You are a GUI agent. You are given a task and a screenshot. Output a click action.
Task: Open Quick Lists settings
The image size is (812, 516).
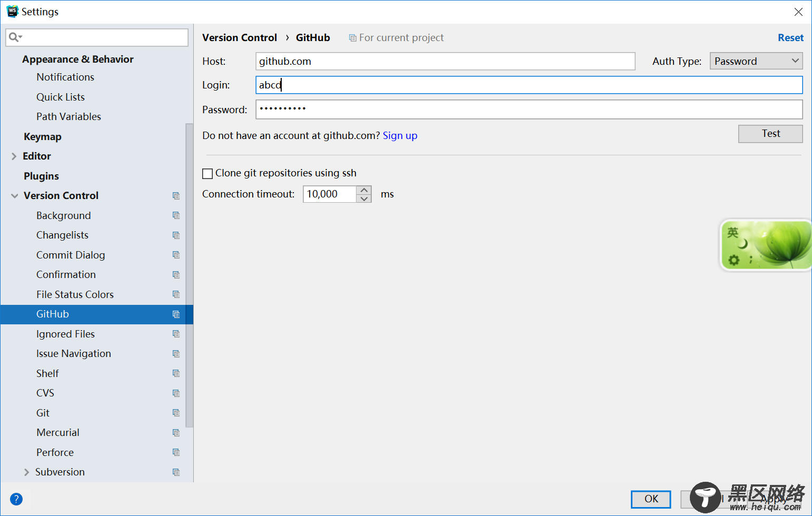pyautogui.click(x=61, y=97)
